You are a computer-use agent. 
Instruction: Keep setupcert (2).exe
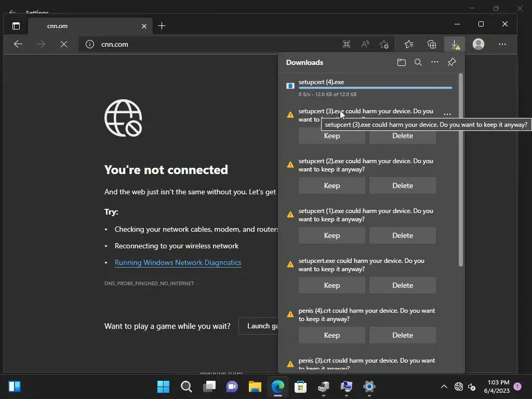[332, 185]
